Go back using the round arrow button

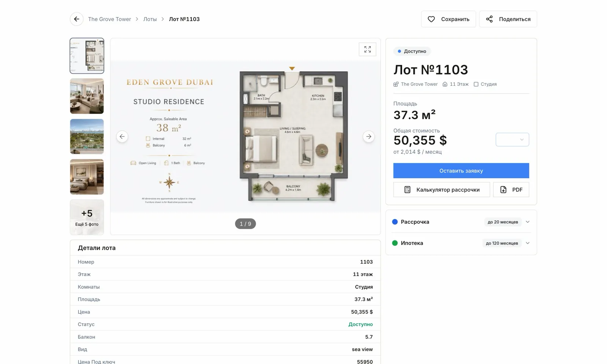click(x=77, y=19)
